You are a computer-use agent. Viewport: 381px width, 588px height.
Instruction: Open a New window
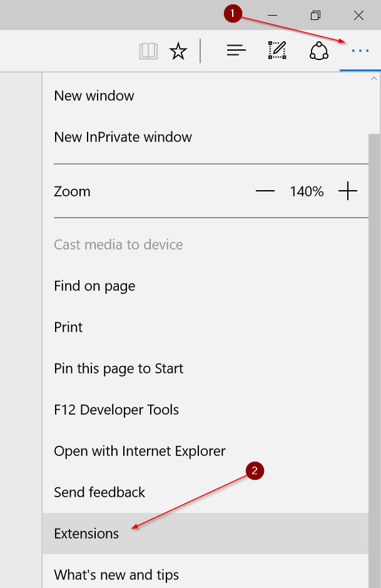(x=94, y=96)
